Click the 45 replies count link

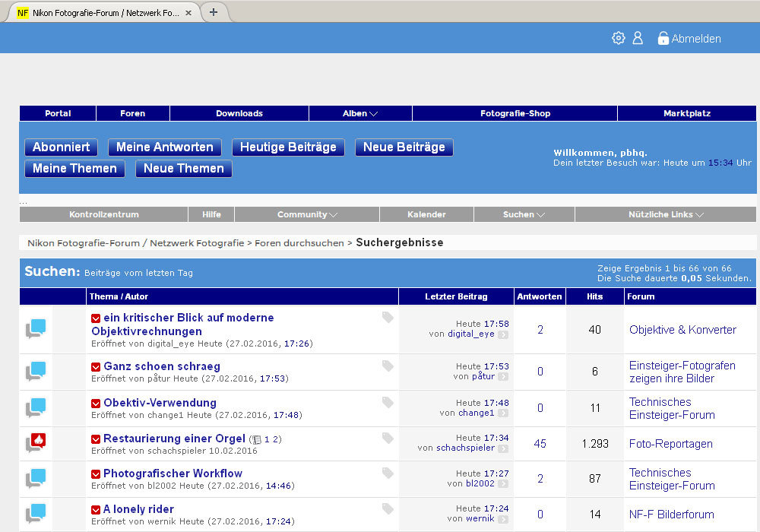pos(540,444)
